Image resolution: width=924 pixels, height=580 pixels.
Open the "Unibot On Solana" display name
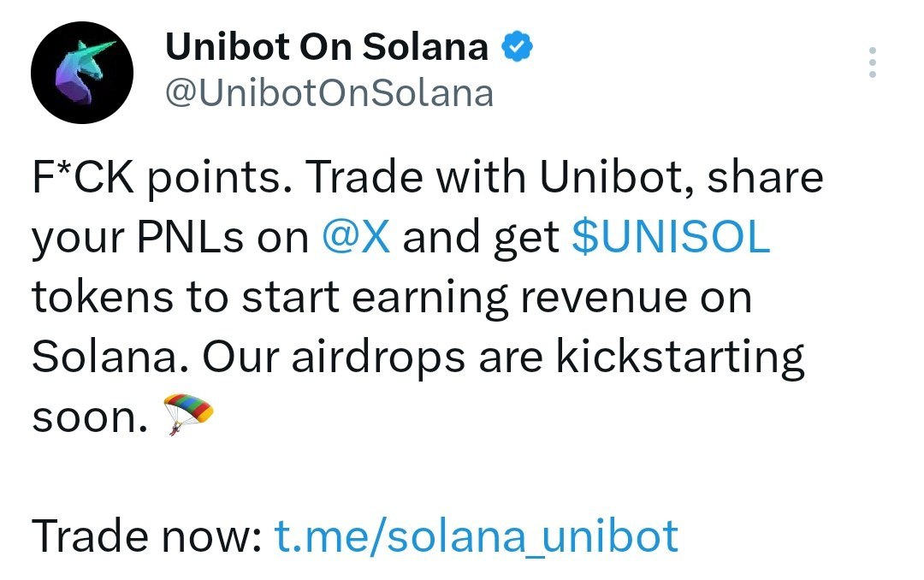pos(326,48)
